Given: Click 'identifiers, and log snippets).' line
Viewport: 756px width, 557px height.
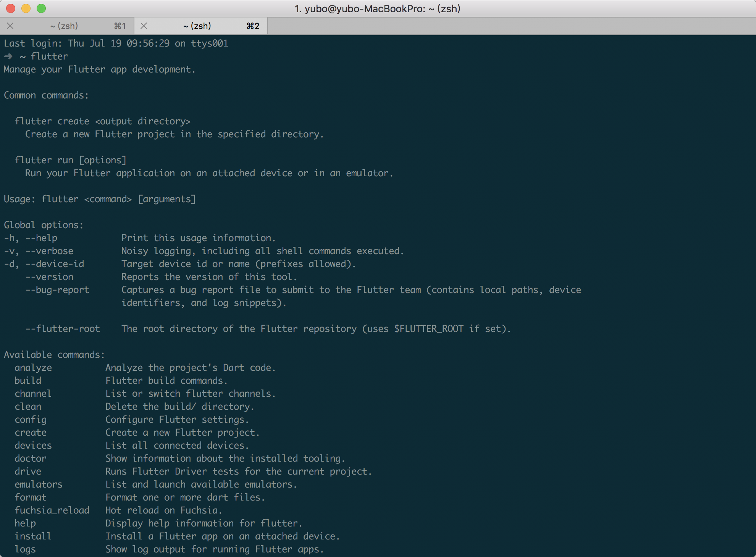Looking at the screenshot, I should pyautogui.click(x=204, y=303).
